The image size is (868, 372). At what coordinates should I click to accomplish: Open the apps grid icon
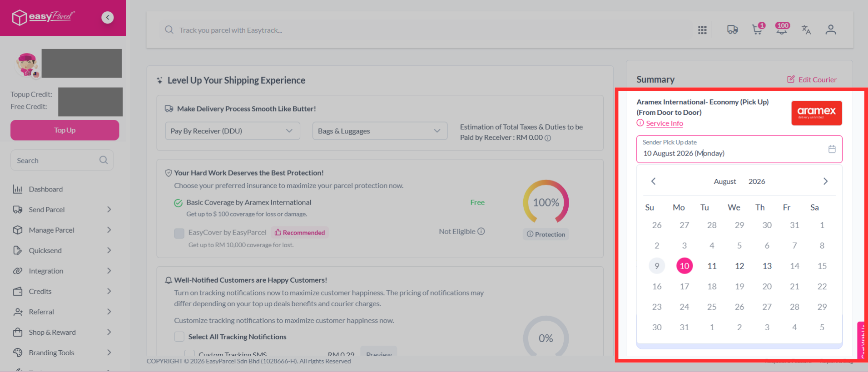pyautogui.click(x=702, y=30)
